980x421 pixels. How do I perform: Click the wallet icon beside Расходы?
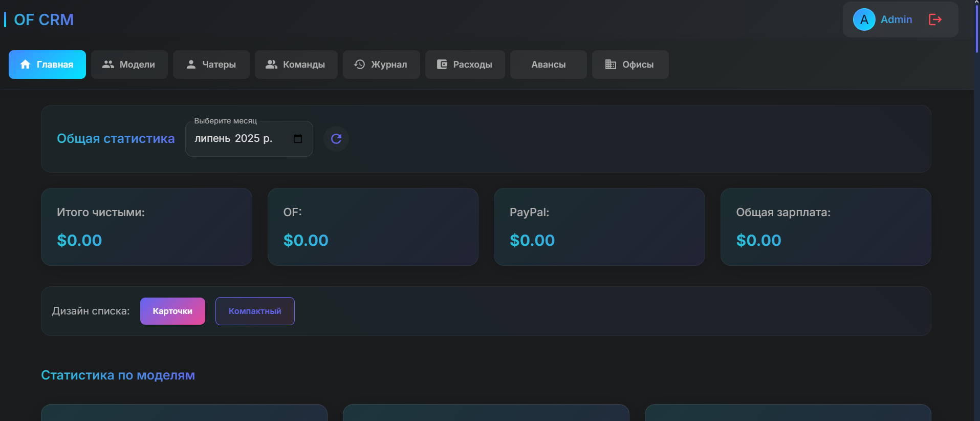[442, 65]
